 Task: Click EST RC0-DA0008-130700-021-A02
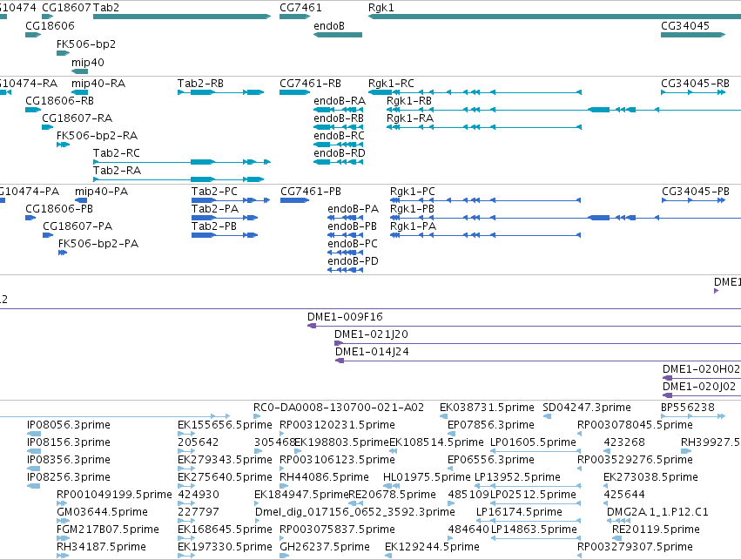point(257,416)
